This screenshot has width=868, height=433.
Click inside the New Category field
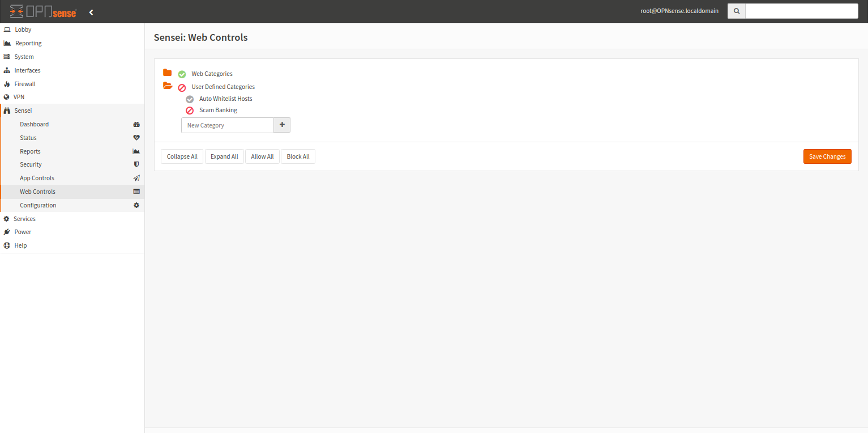tap(227, 125)
